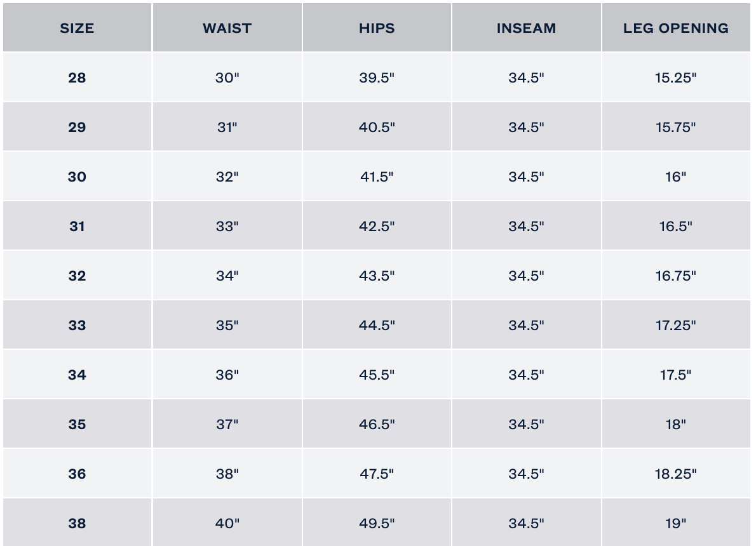
Task: Click the INSEAM column header
Action: [526, 29]
